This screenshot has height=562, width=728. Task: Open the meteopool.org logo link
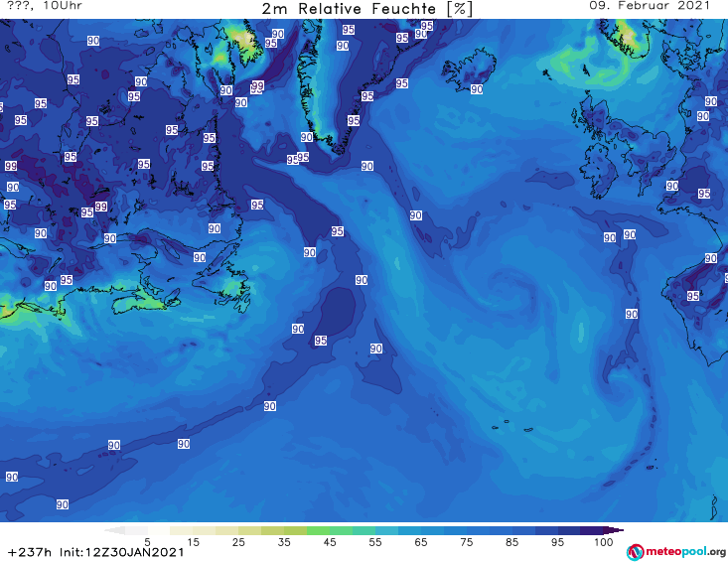coord(676,552)
